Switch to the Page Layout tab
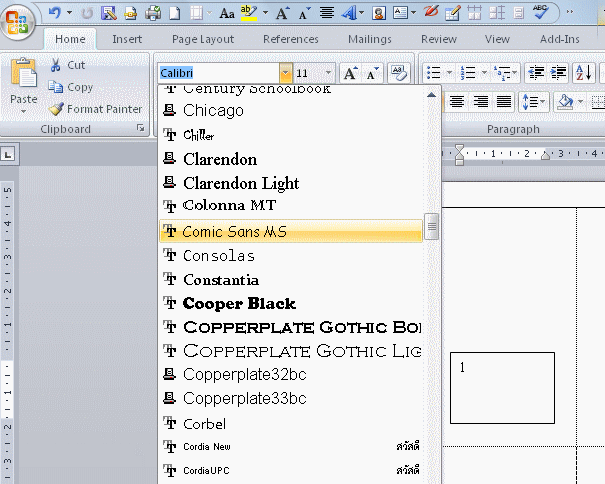The image size is (605, 484). (x=203, y=39)
